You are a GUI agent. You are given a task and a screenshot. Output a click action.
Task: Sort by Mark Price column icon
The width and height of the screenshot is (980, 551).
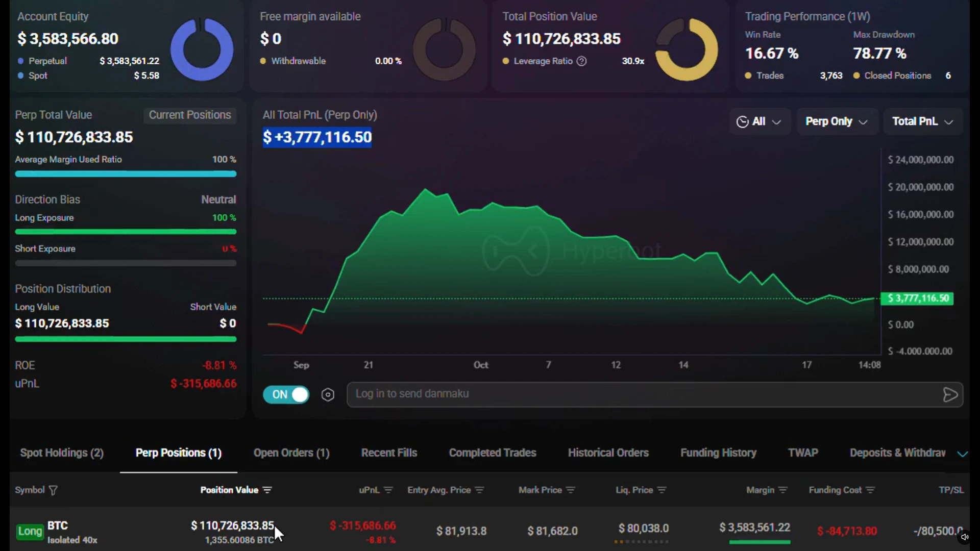point(570,490)
